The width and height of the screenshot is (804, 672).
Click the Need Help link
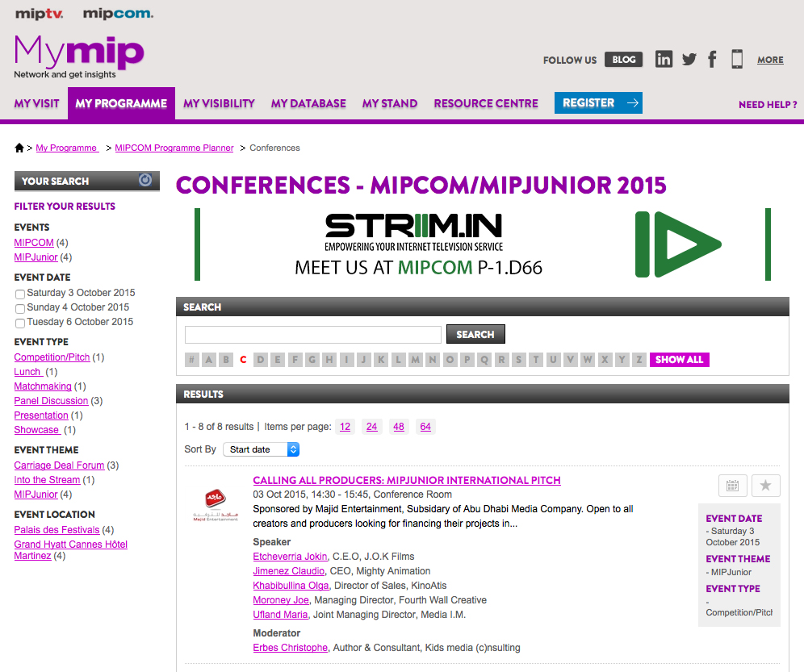click(768, 105)
